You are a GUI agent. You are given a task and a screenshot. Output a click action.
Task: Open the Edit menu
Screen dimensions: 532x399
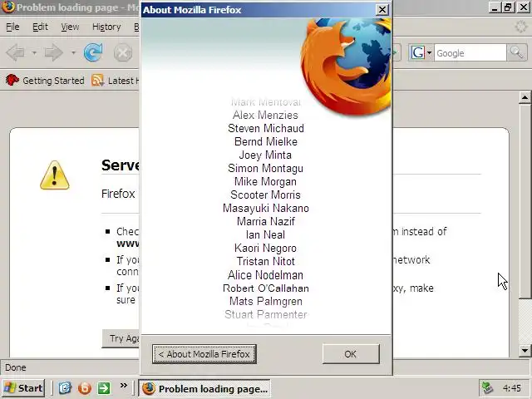click(40, 27)
